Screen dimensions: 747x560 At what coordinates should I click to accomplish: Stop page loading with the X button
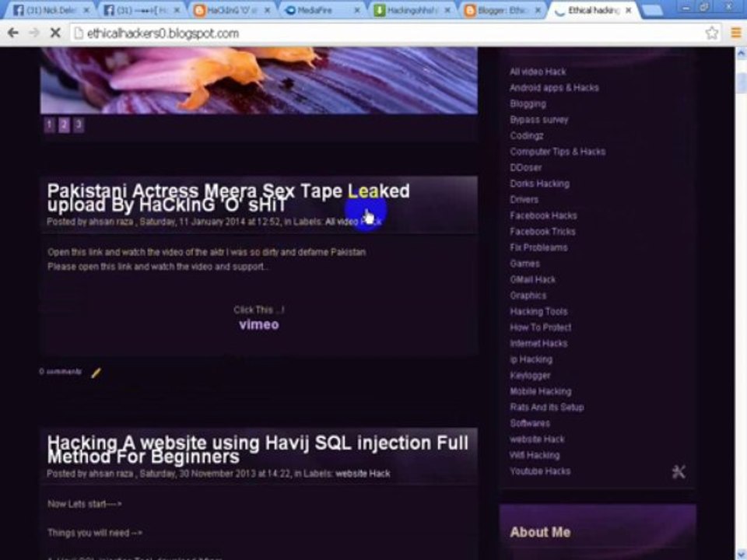pyautogui.click(x=55, y=33)
